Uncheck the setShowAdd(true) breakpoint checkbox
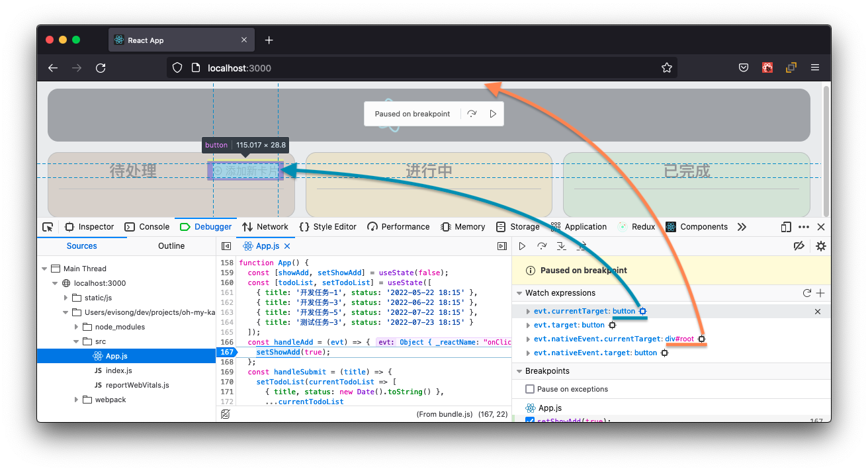 [530, 421]
